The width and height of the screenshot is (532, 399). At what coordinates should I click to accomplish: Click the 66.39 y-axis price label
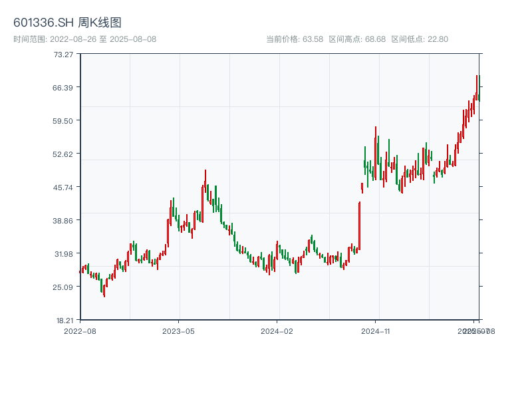coord(64,87)
